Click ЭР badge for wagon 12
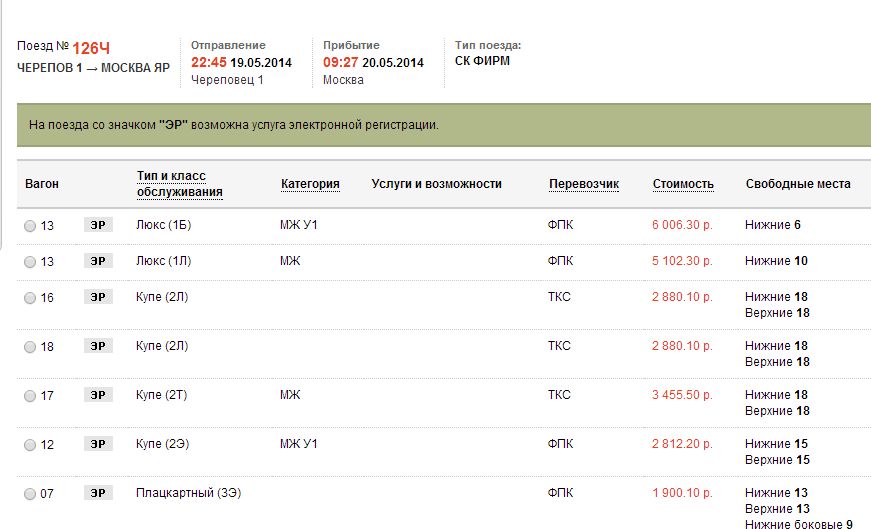The width and height of the screenshot is (871, 529). pos(97,444)
